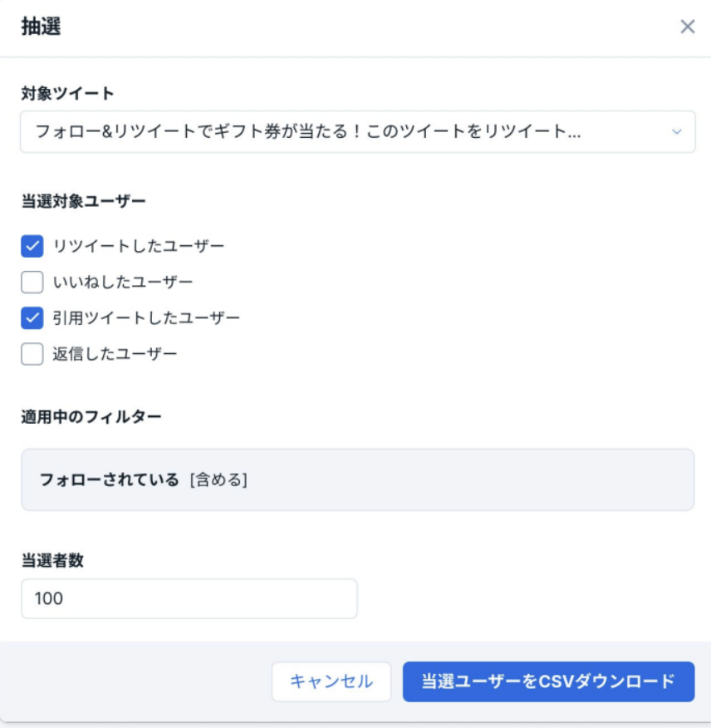
Task: Click the chevron arrow in tweet dropdown
Action: [x=676, y=132]
